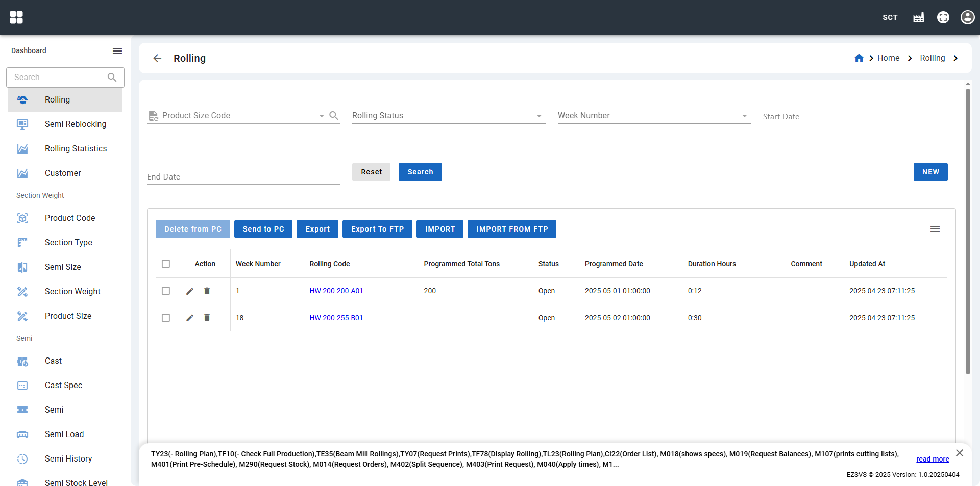This screenshot has height=486, width=980.
Task: Edit the HW-200-200-A01 row with pencil icon
Action: point(190,291)
